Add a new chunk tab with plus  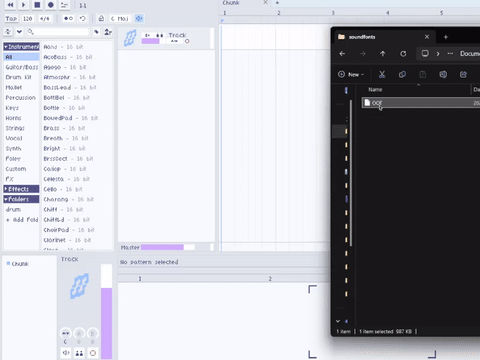pos(277,3)
